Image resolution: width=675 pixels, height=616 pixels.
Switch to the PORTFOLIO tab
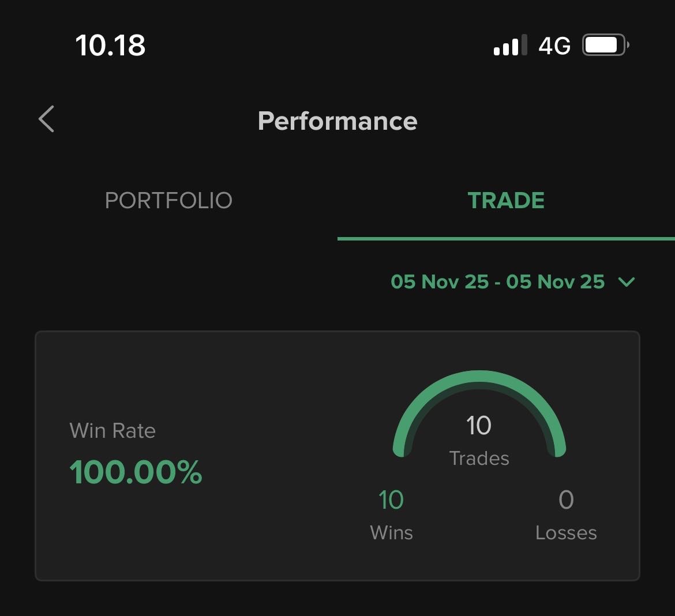click(168, 201)
